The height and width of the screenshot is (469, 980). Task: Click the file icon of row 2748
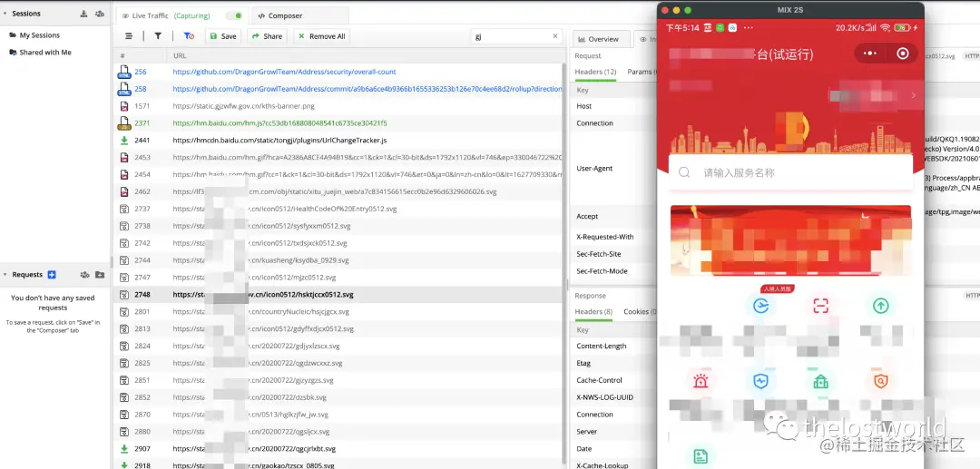[123, 294]
